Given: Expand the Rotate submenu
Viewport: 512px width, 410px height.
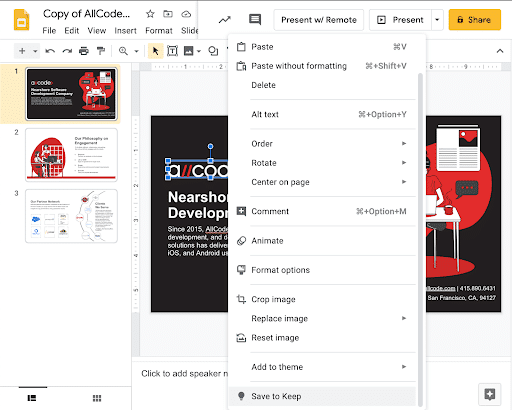Looking at the screenshot, I should click(322, 163).
